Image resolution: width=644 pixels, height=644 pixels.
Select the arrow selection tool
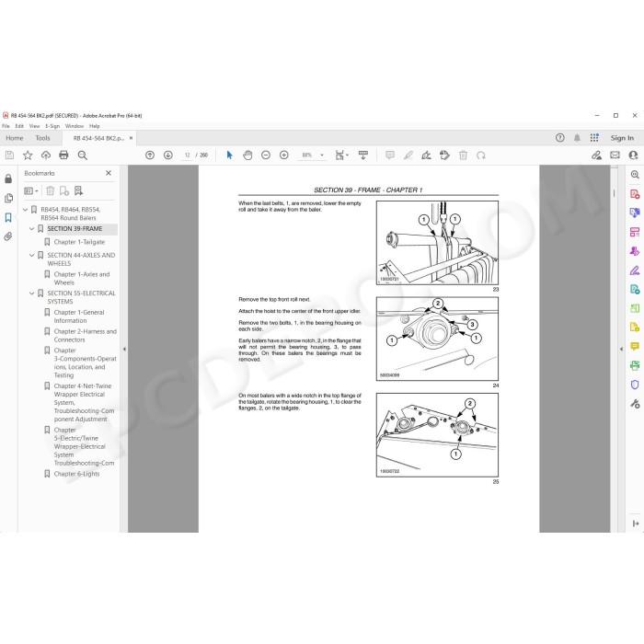tap(230, 155)
